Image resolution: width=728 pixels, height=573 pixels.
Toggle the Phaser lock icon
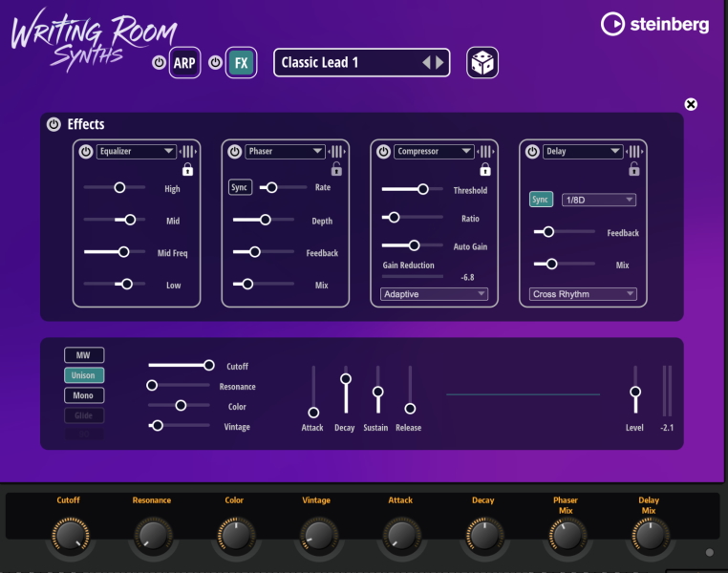pyautogui.click(x=336, y=169)
